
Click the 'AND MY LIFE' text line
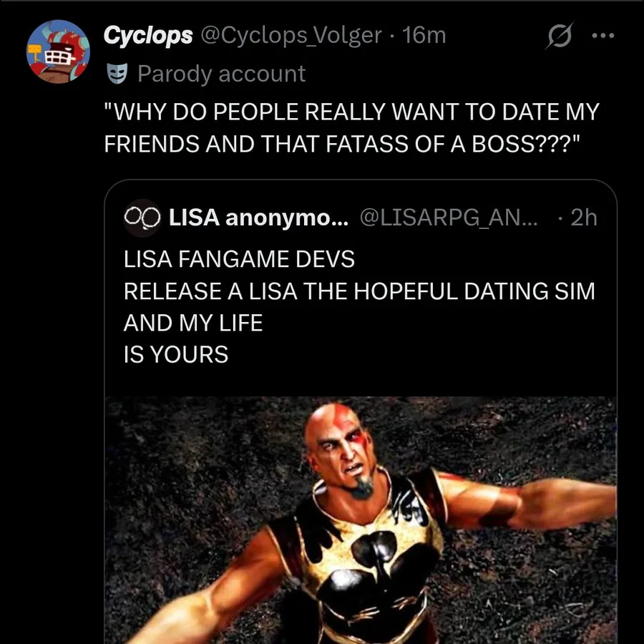tap(193, 323)
